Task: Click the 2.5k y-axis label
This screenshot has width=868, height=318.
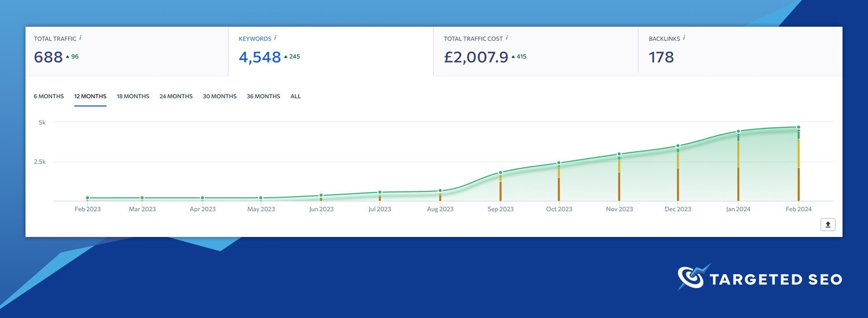Action: tap(39, 162)
